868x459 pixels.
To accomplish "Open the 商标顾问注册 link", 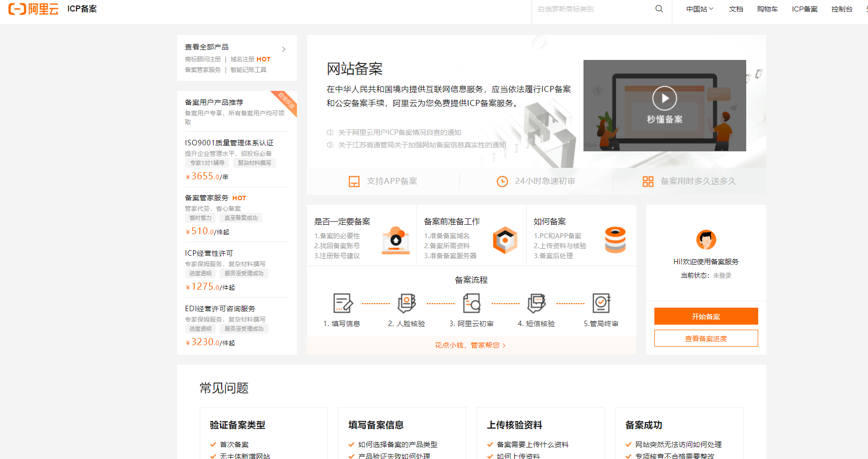I will pos(203,59).
